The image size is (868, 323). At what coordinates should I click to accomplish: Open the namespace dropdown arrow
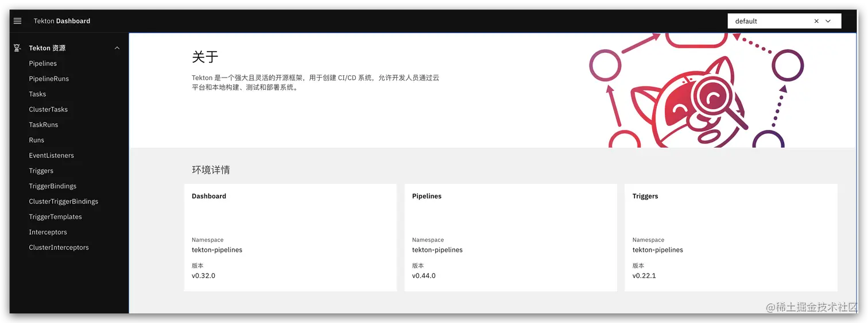click(828, 21)
